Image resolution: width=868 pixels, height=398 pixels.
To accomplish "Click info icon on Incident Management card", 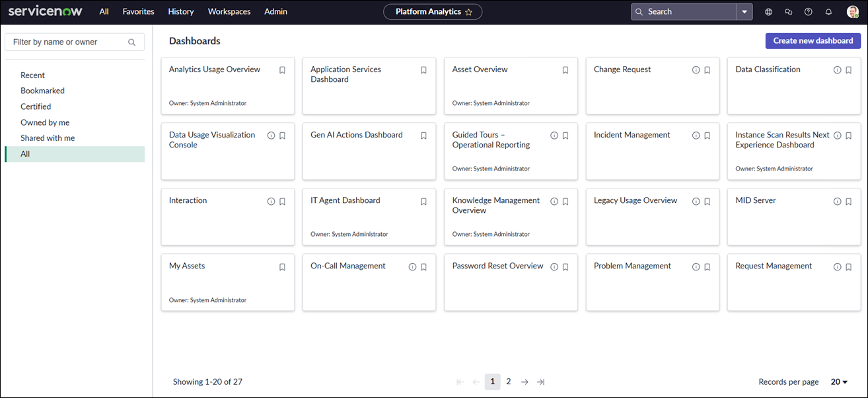I will [696, 136].
